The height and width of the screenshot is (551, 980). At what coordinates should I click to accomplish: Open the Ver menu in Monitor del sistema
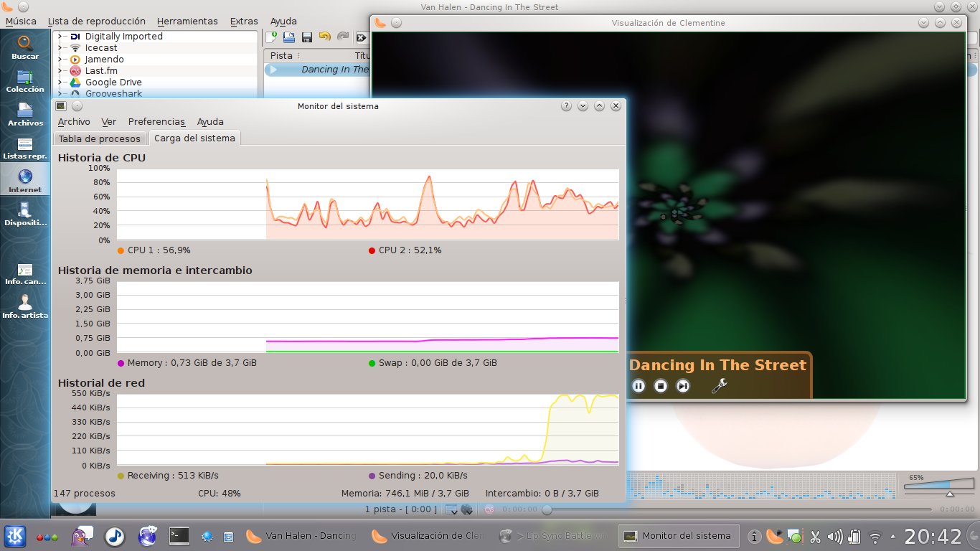109,122
